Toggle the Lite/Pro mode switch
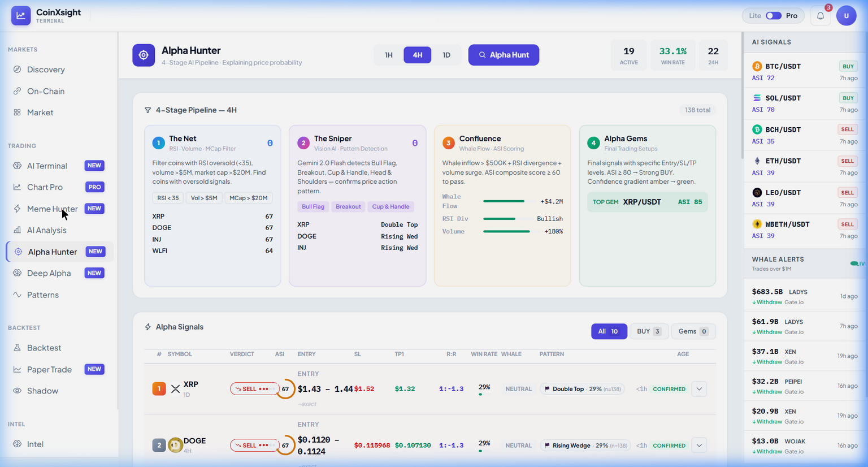Screen dimensions: 868x467 (x=773, y=16)
